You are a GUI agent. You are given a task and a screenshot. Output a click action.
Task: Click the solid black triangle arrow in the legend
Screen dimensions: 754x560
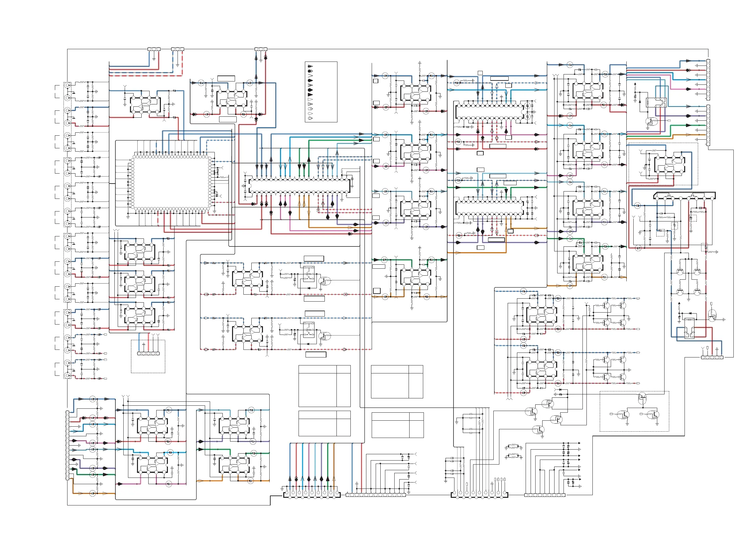(310, 95)
